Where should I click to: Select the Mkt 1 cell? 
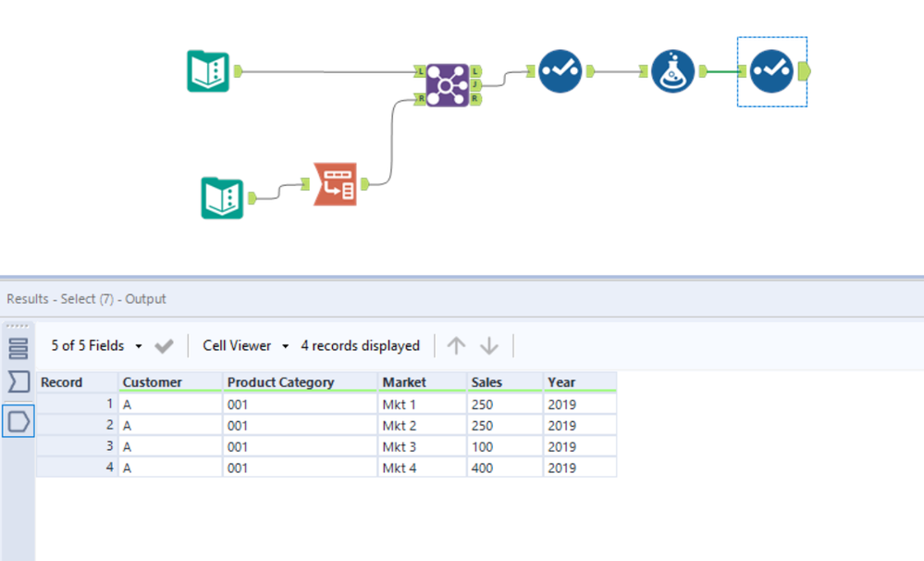pos(422,405)
